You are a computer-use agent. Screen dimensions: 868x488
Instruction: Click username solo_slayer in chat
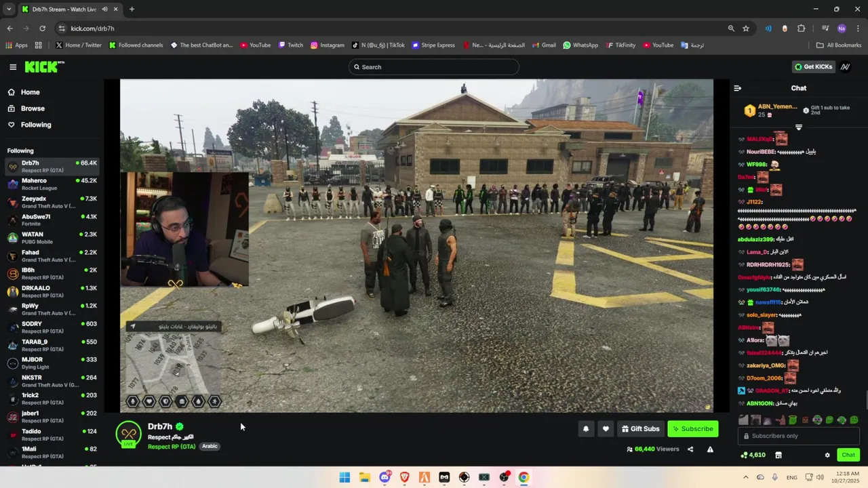click(x=762, y=315)
